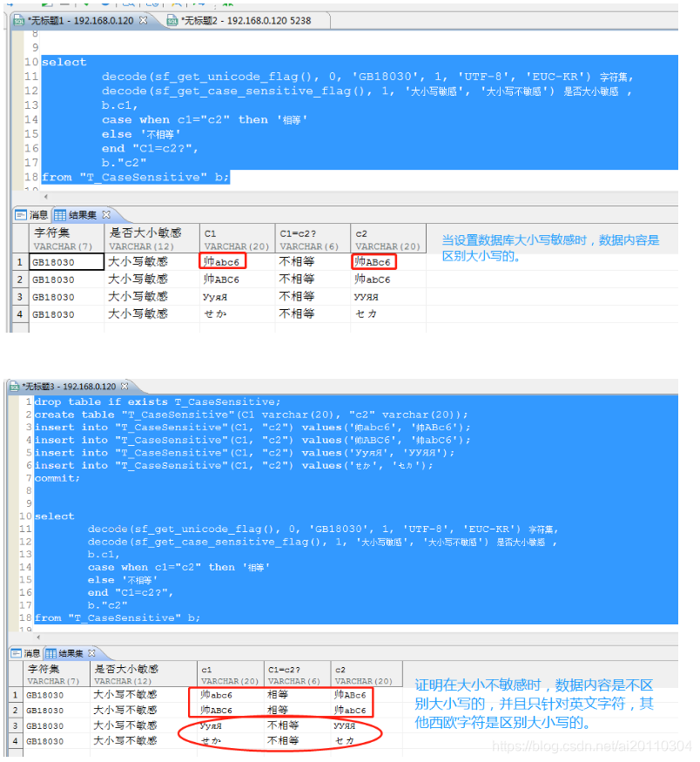
Task: Click the 'create table "T_CaseSensitive"' line in 无标题3
Action: pos(251,415)
